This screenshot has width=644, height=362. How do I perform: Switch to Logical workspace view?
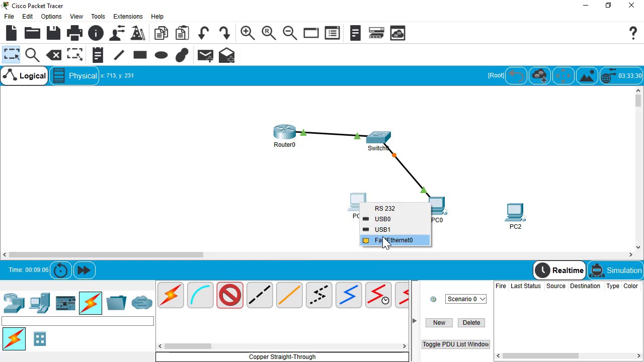(24, 76)
